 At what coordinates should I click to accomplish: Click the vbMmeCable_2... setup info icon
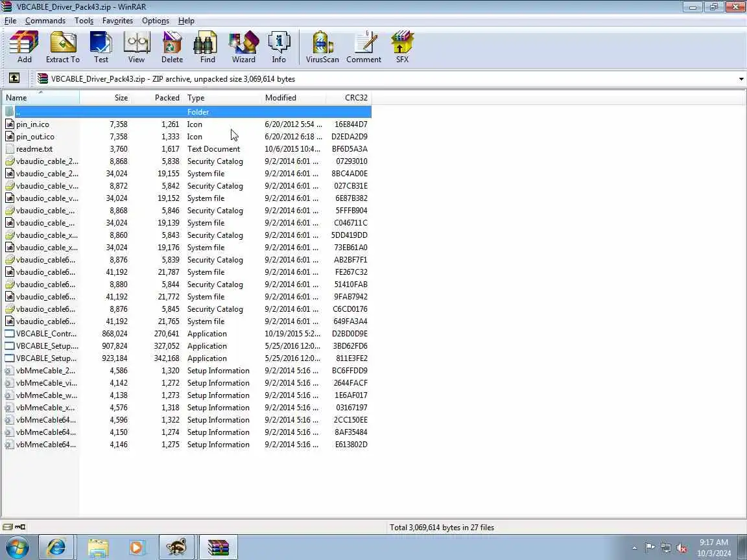coord(10,371)
